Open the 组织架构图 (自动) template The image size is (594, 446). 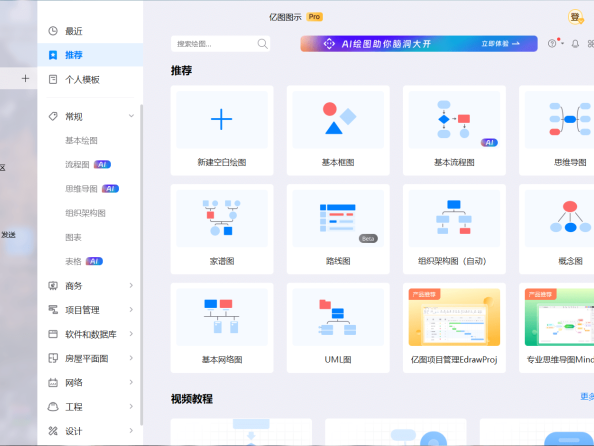[x=454, y=229]
